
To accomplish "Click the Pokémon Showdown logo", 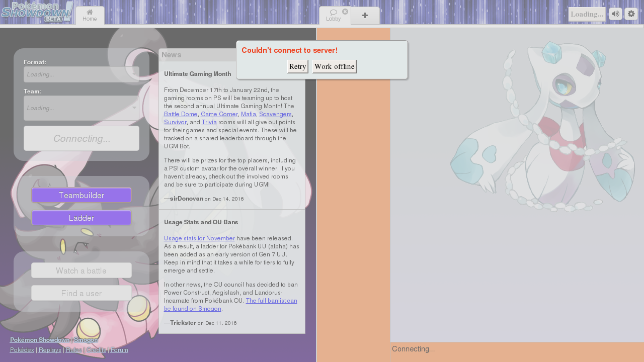I will (x=37, y=12).
